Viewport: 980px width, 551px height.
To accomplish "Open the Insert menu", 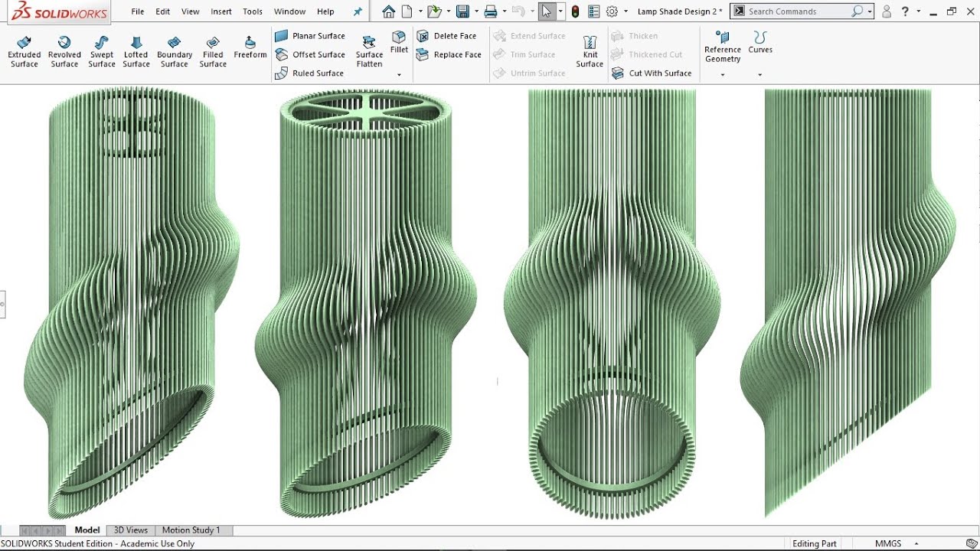I will pos(221,11).
